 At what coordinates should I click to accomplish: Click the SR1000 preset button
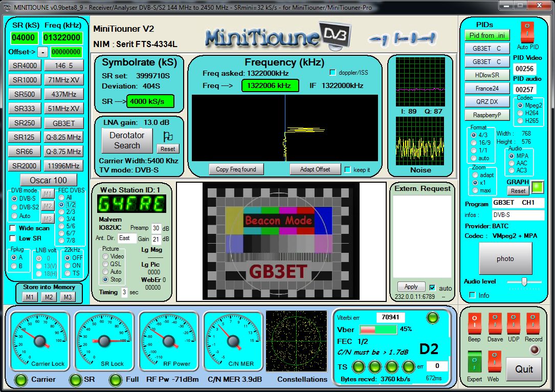click(25, 80)
